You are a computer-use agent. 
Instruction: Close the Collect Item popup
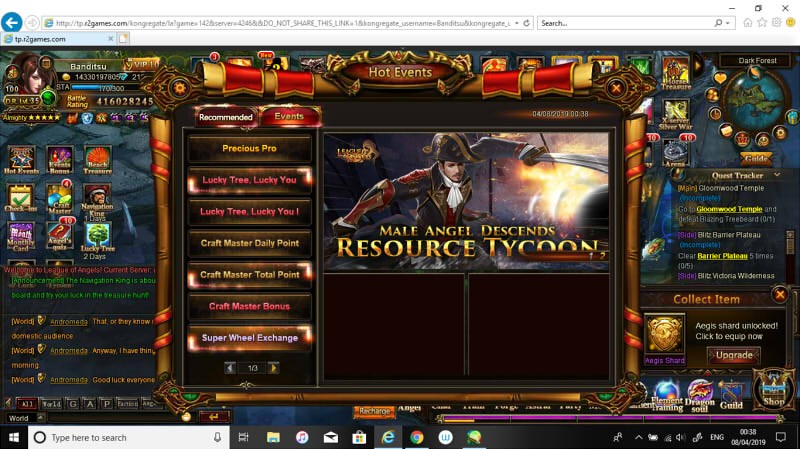click(x=779, y=295)
